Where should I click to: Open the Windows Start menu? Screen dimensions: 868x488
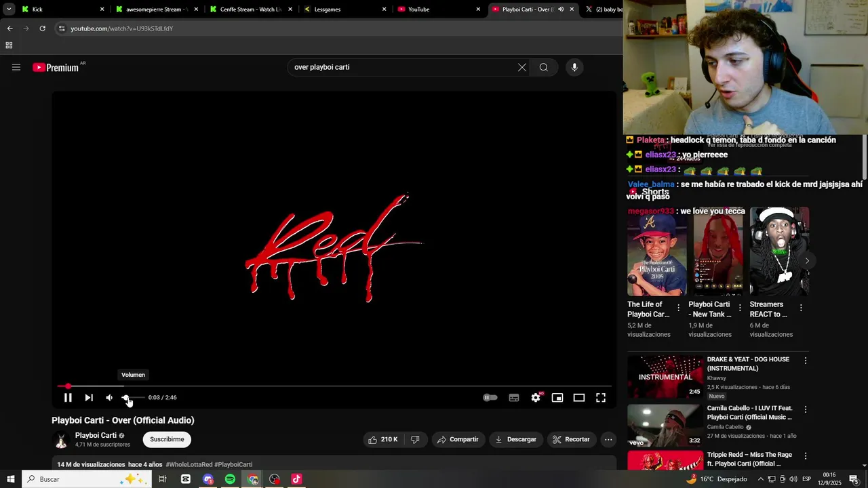pos(11,479)
